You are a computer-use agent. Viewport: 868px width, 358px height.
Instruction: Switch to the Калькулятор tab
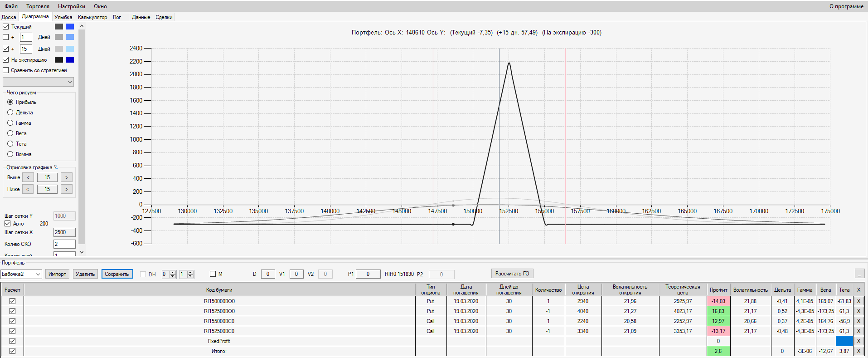[x=92, y=17]
